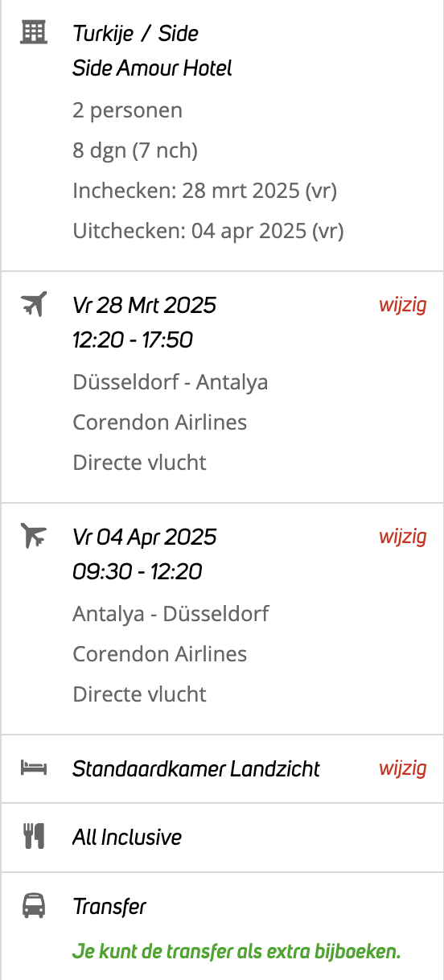Click the Vr 28 Mrt 2025 departure date
The height and width of the screenshot is (980, 444).
pyautogui.click(x=144, y=305)
